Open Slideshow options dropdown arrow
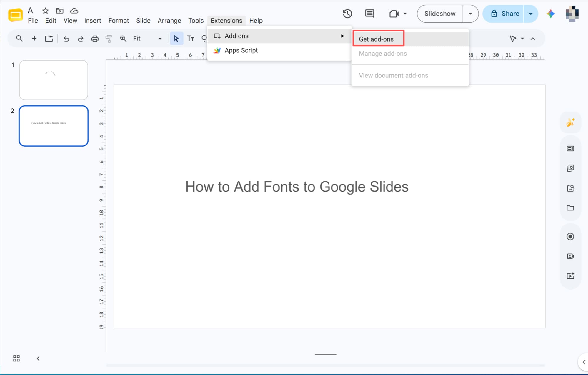Viewport: 588px width, 375px height. [x=470, y=14]
